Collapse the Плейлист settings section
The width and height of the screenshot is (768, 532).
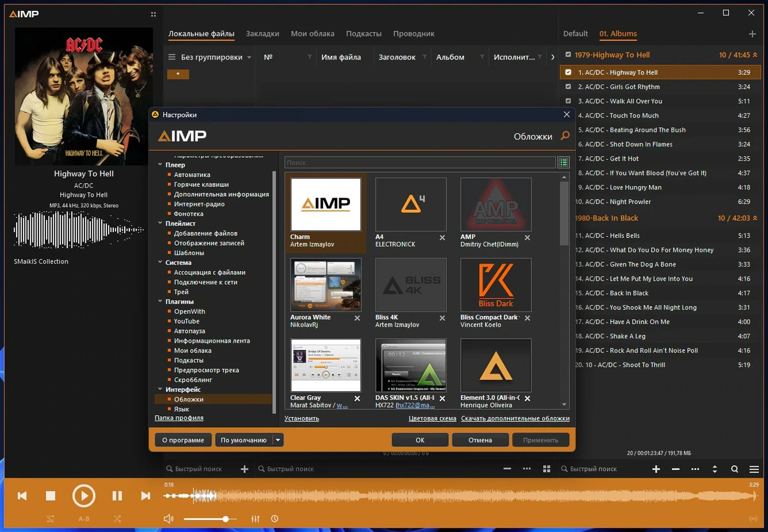tap(160, 224)
